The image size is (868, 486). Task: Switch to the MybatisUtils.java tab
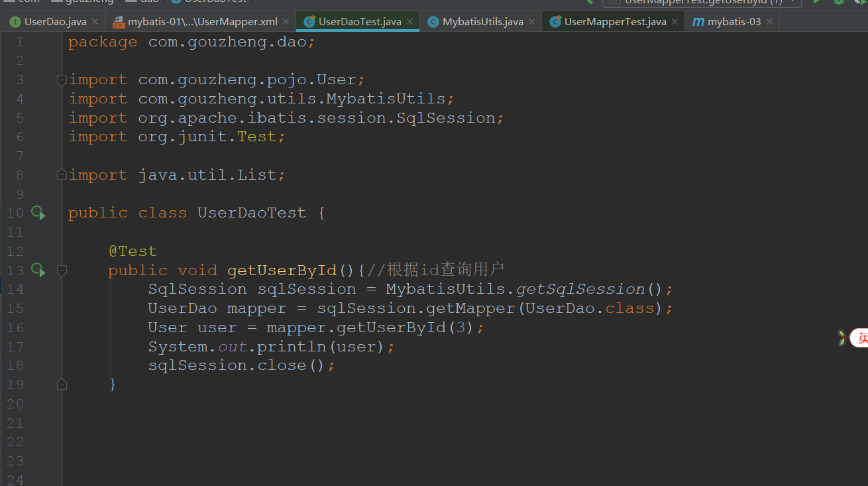tap(483, 22)
